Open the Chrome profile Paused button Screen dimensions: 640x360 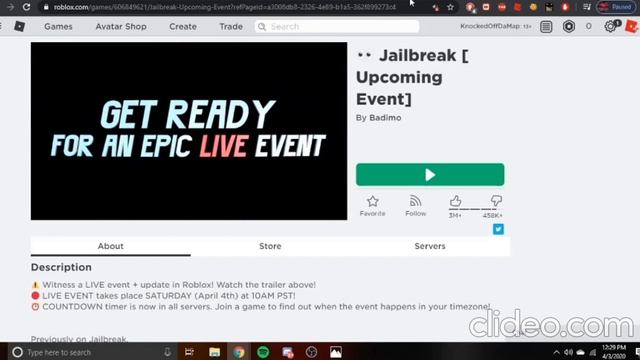click(616, 7)
